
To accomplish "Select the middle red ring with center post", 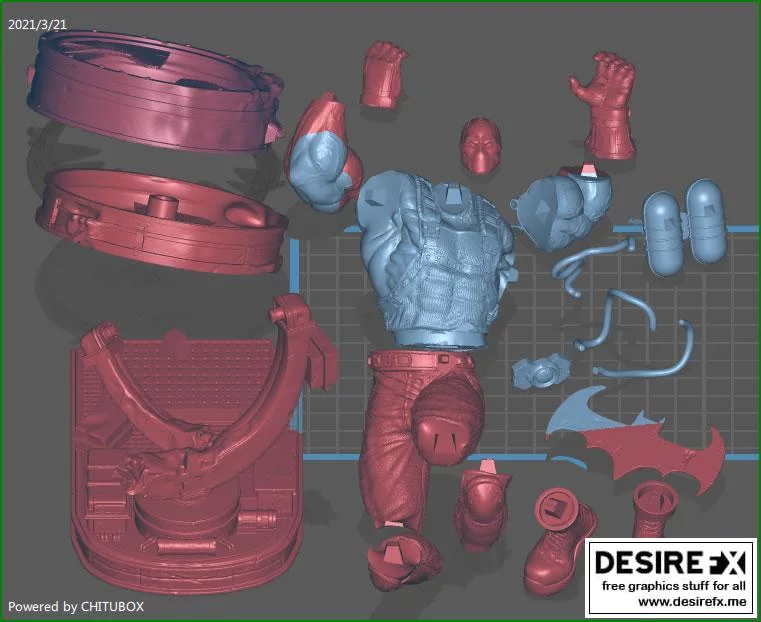I will pyautogui.click(x=162, y=222).
